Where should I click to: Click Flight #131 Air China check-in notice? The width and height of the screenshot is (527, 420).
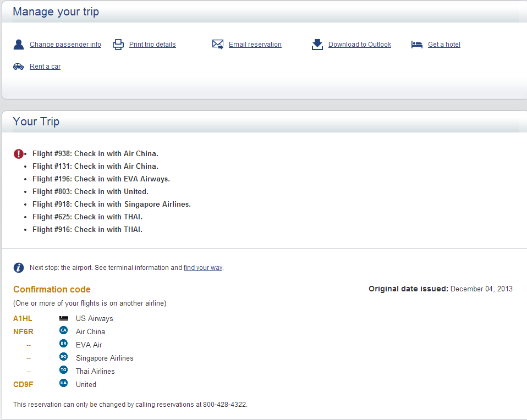click(95, 167)
